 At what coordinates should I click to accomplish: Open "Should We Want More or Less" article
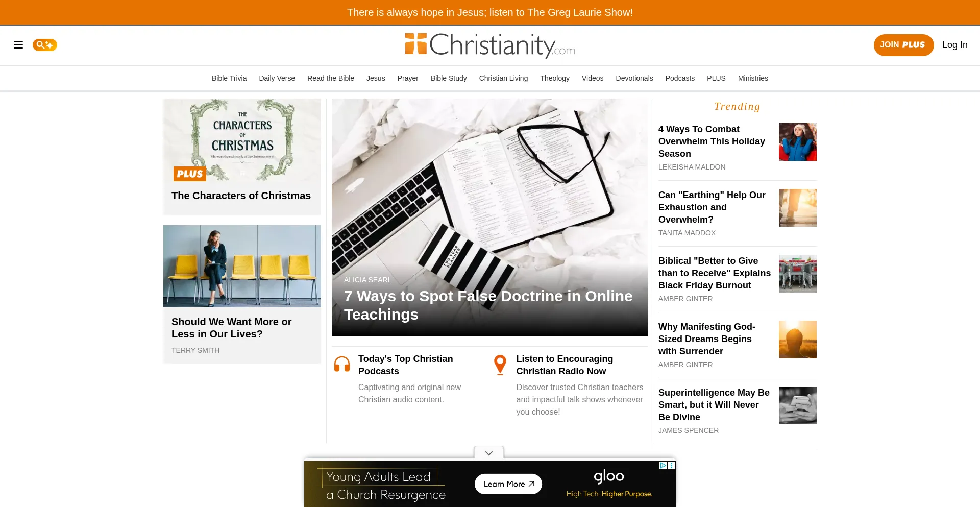232,328
